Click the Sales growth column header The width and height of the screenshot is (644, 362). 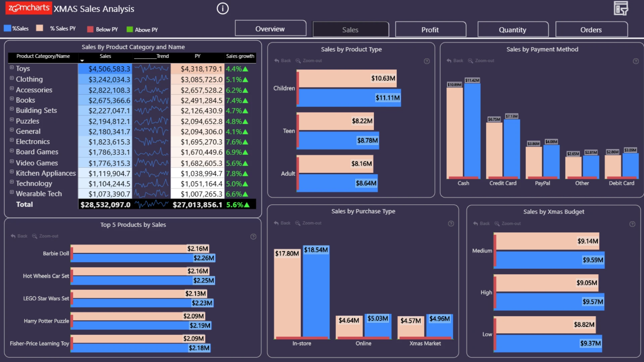[240, 56]
